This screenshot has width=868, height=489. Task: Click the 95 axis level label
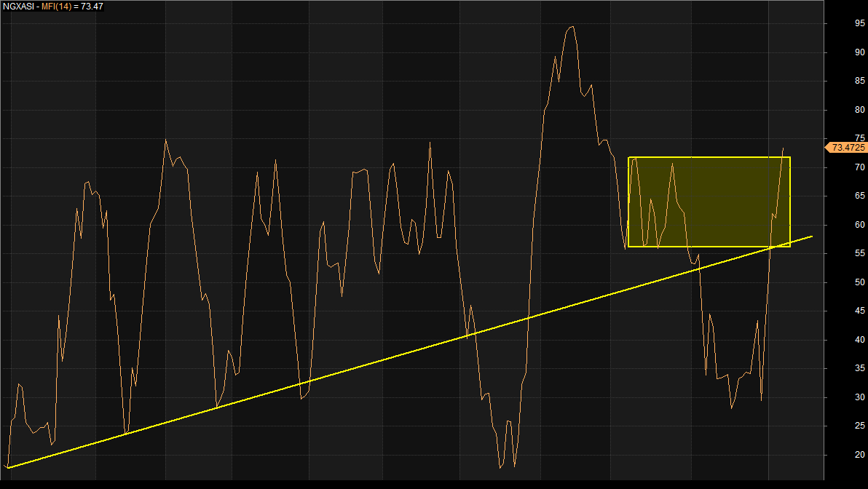[860, 23]
